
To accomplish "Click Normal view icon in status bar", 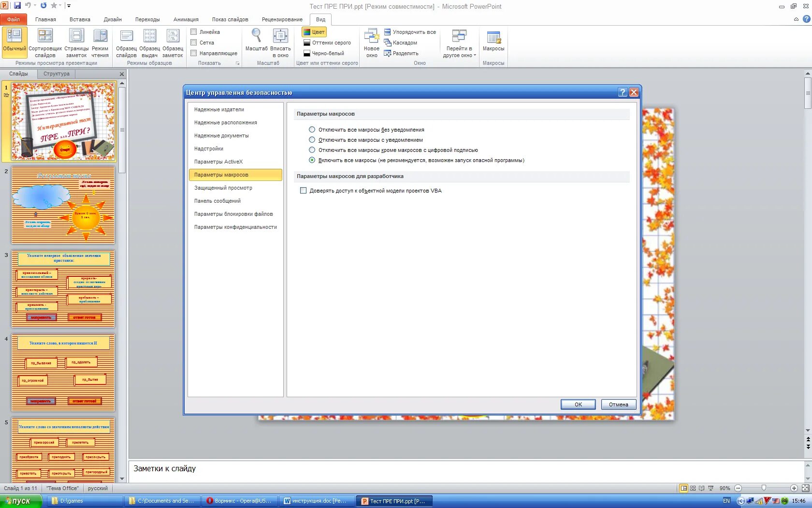I will 683,488.
